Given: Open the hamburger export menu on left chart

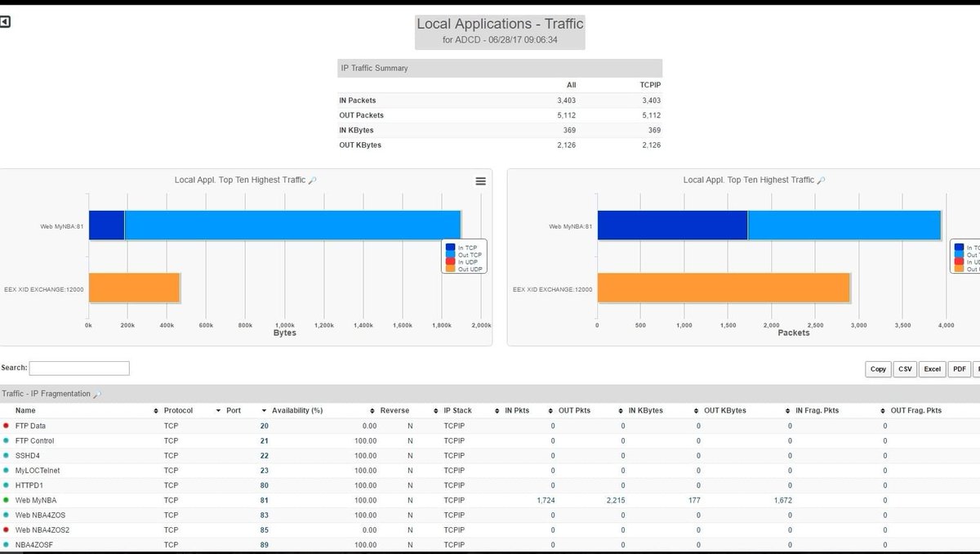Looking at the screenshot, I should click(480, 181).
